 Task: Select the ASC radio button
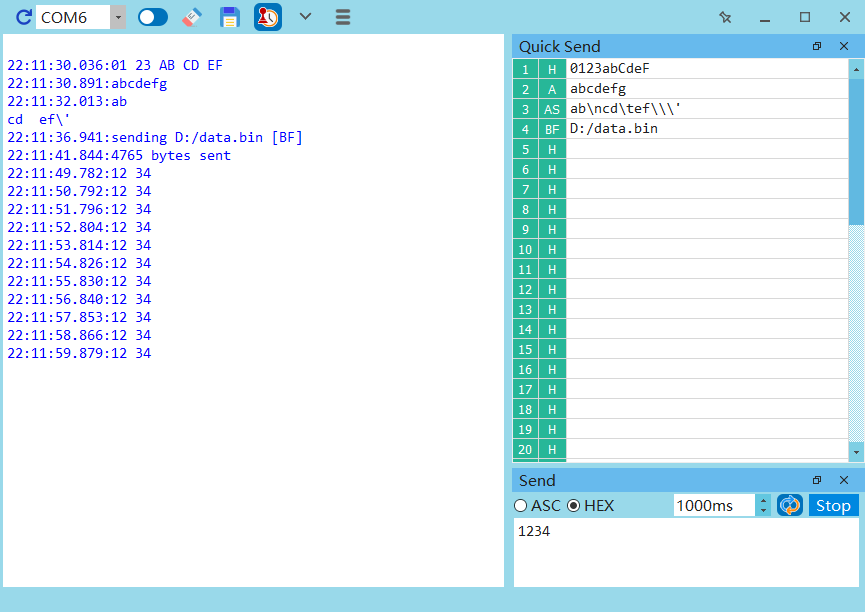pos(520,505)
